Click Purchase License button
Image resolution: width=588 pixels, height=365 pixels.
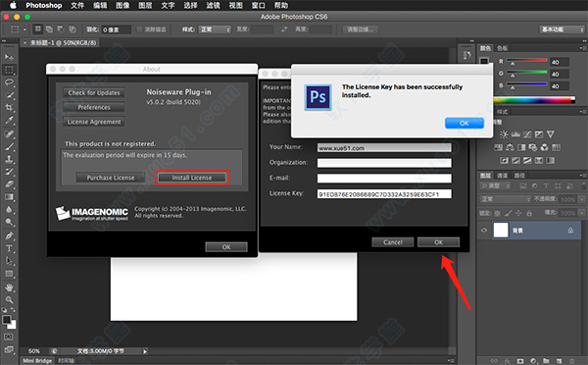[x=111, y=178]
